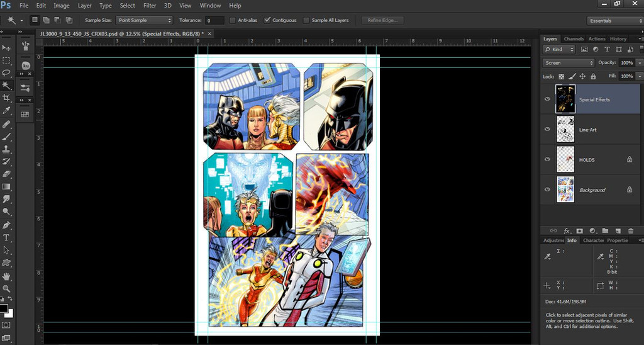Toggle lock transparent pixels
Screen dimensions: 644x345
[x=562, y=76]
